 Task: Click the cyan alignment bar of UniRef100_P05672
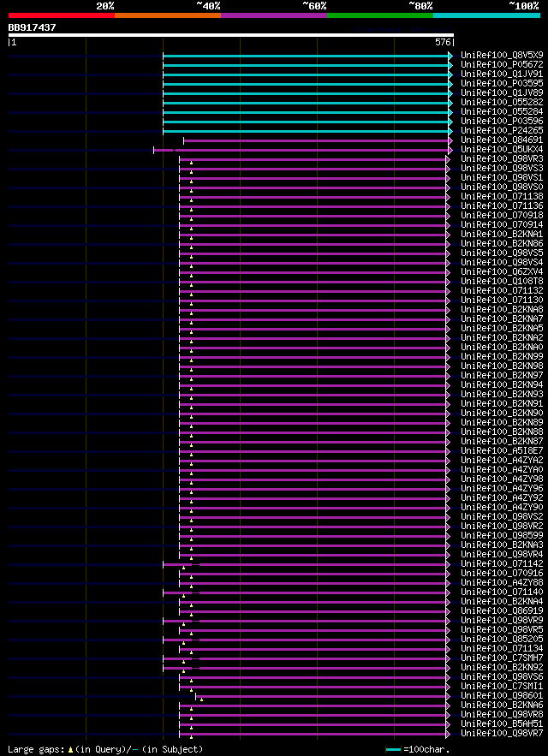coord(306,65)
